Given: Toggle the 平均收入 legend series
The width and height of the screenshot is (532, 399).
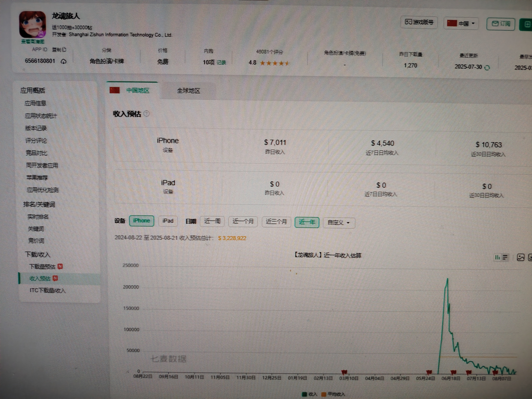Looking at the screenshot, I should 333,394.
